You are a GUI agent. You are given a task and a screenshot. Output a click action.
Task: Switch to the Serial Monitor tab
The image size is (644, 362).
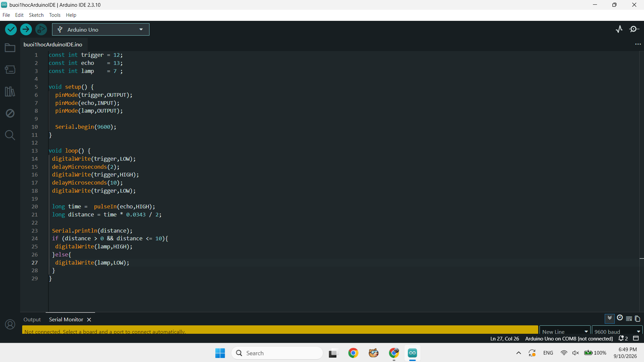66,320
